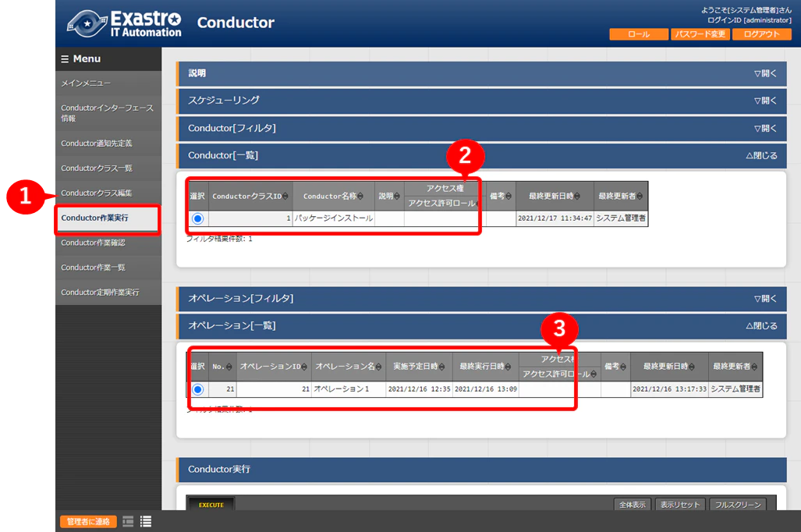Open Conductorクラス一覧 menu item

click(x=108, y=168)
